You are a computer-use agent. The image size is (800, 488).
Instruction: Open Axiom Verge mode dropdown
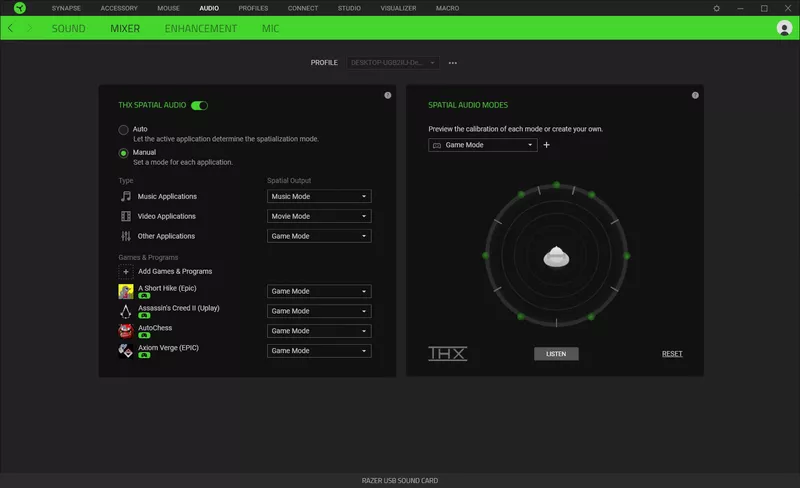(x=319, y=351)
